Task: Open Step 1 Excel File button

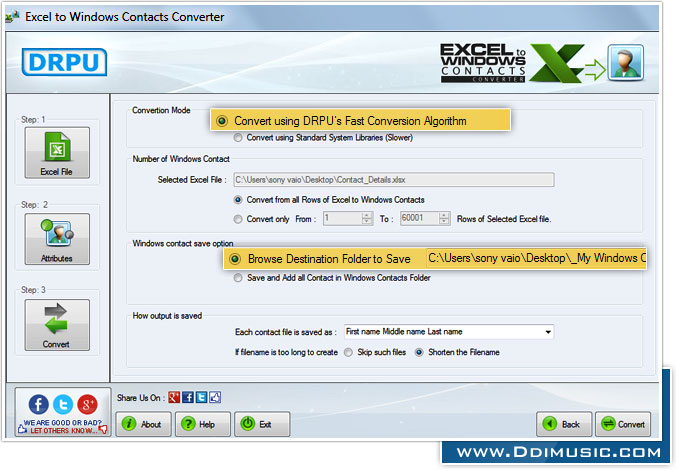Action: [57, 153]
